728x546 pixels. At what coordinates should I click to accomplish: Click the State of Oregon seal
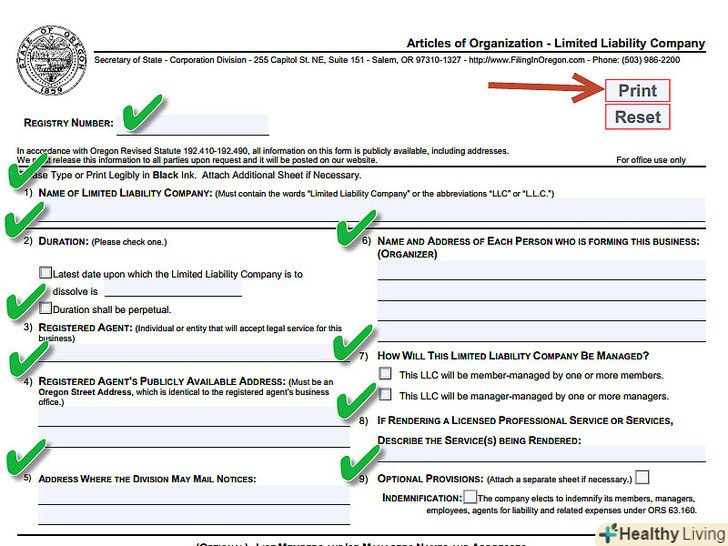click(x=52, y=60)
